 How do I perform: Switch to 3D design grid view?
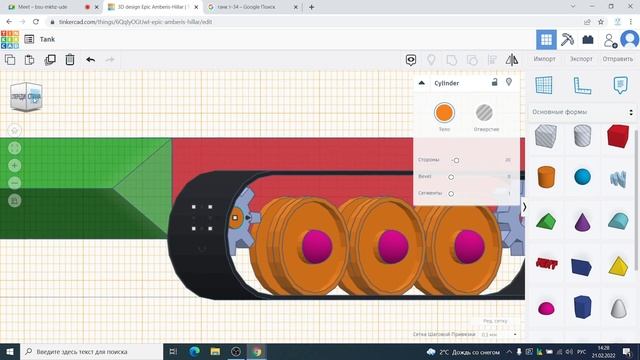click(546, 40)
